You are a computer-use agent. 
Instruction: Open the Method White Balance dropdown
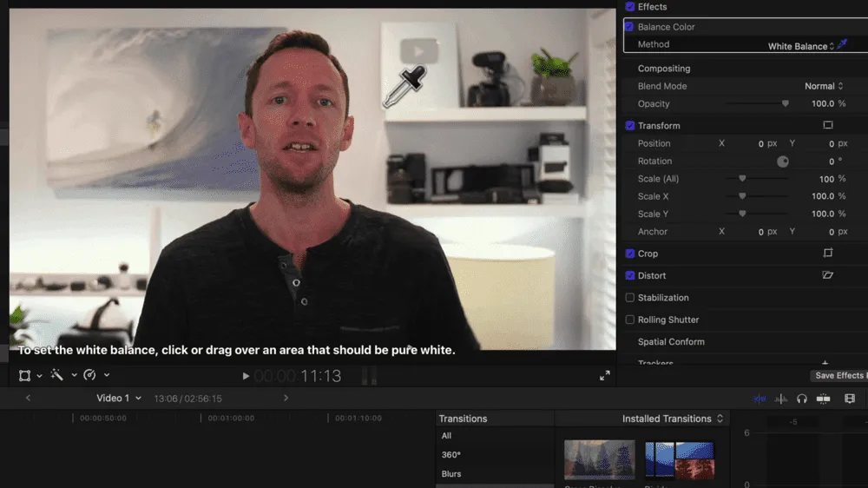click(800, 46)
